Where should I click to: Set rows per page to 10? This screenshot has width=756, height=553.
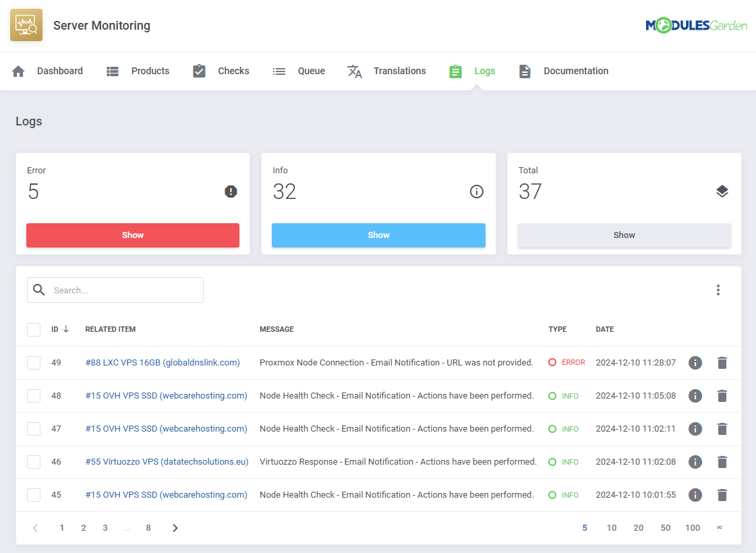pos(612,528)
